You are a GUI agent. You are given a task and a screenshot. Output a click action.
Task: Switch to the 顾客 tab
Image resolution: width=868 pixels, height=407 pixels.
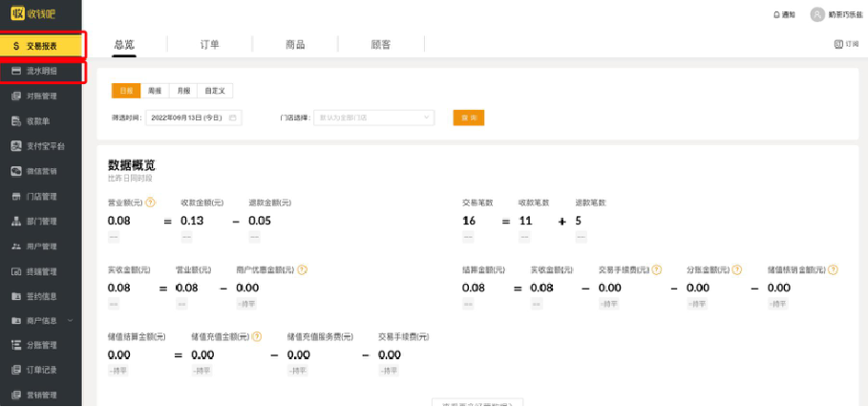point(380,45)
